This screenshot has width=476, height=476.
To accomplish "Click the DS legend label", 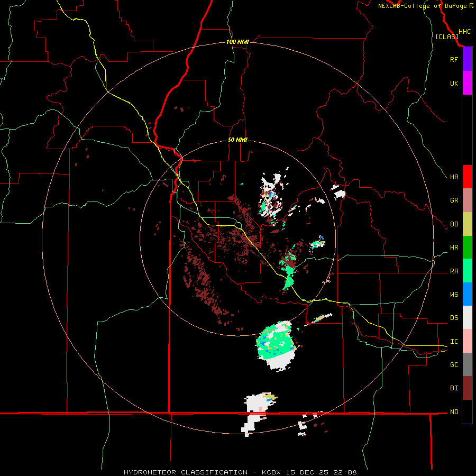I will 454,318.
